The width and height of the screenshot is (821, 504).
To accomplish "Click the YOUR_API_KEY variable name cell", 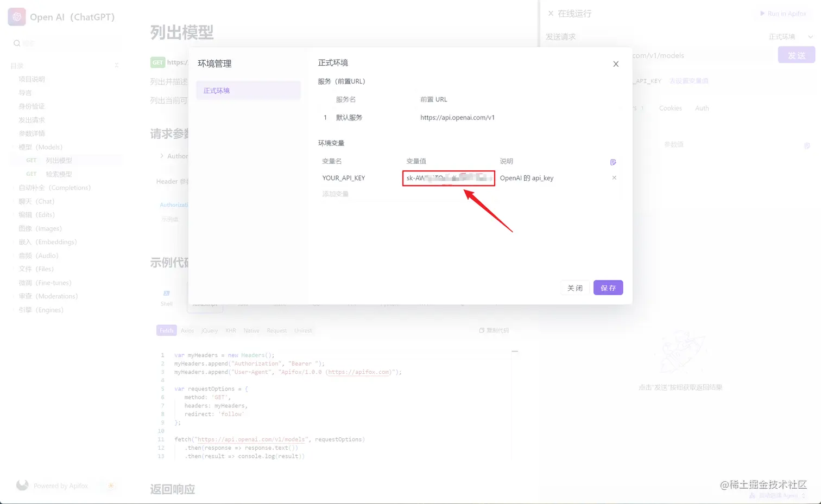I will 344,178.
